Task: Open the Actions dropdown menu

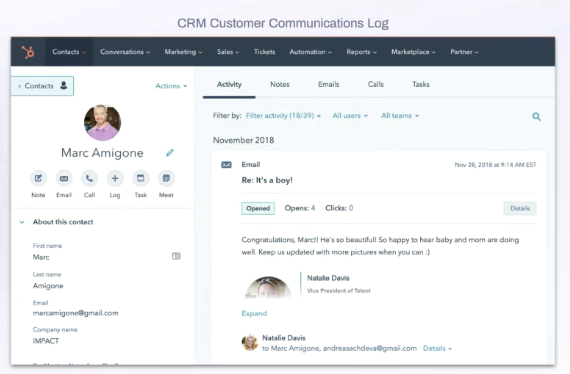Action: tap(171, 86)
